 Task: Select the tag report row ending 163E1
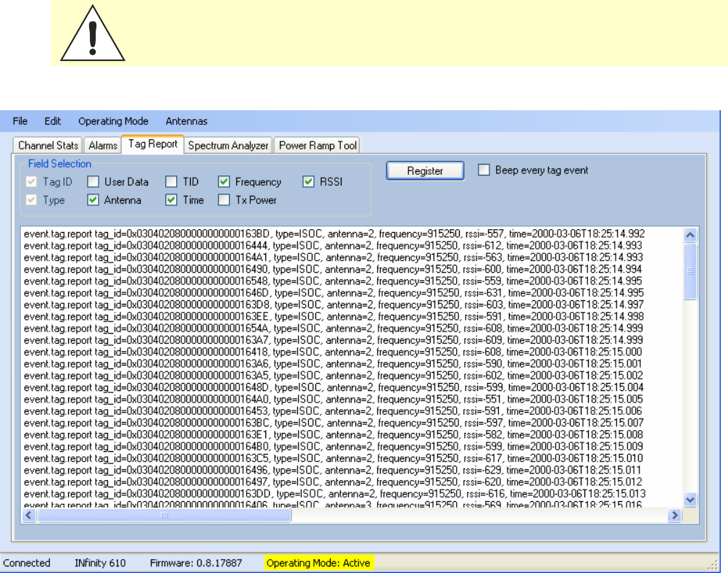[x=334, y=435]
